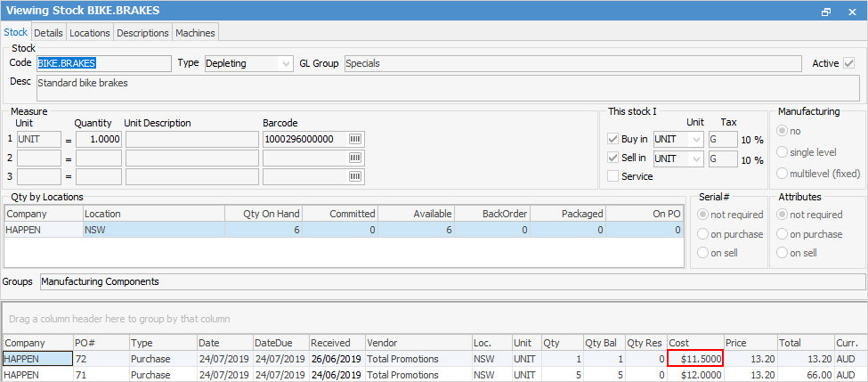Screen dimensions: 868x382
Task: Expand the Sell in unit dropdown
Action: pyautogui.click(x=694, y=158)
